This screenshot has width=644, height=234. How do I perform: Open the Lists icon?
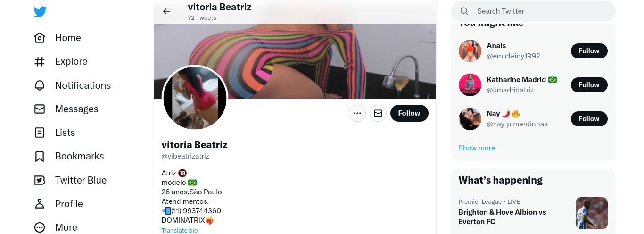40,133
